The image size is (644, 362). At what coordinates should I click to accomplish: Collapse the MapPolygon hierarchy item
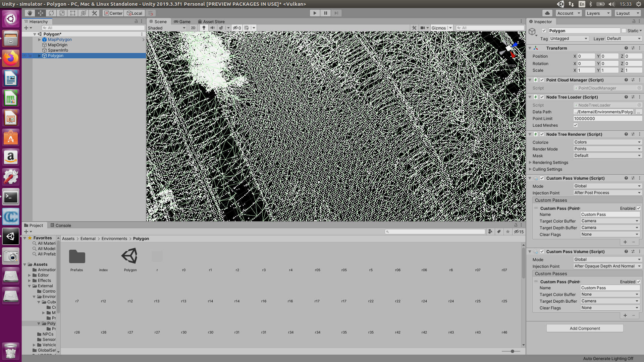(39, 40)
